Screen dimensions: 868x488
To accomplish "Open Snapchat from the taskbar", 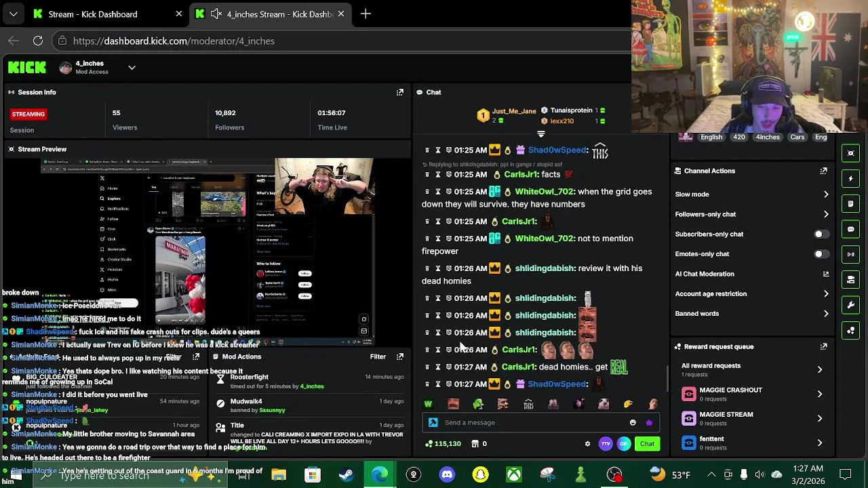I will point(480,474).
